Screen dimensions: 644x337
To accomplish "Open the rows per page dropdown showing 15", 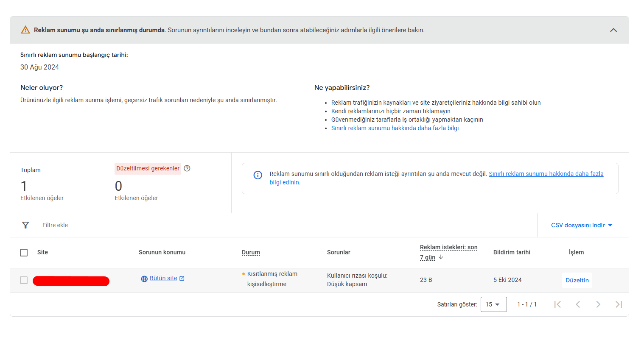I will click(493, 304).
